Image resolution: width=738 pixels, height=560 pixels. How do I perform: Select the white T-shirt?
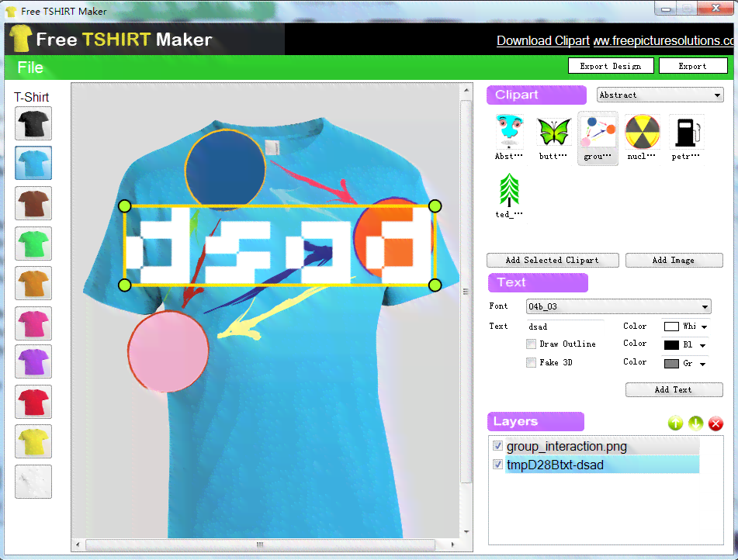pos(33,482)
